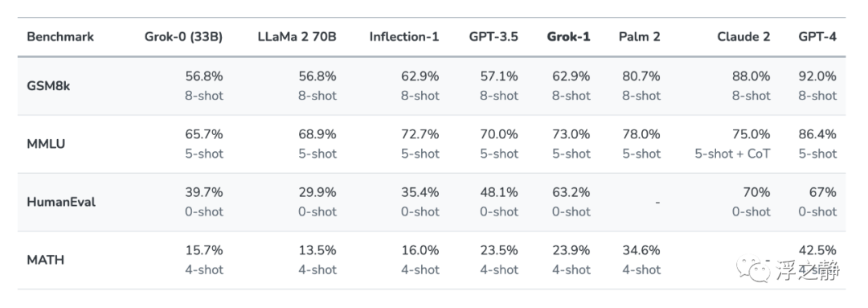Screen dimensions: 868x308
Task: Click the GPT-4 column header
Action: click(817, 37)
